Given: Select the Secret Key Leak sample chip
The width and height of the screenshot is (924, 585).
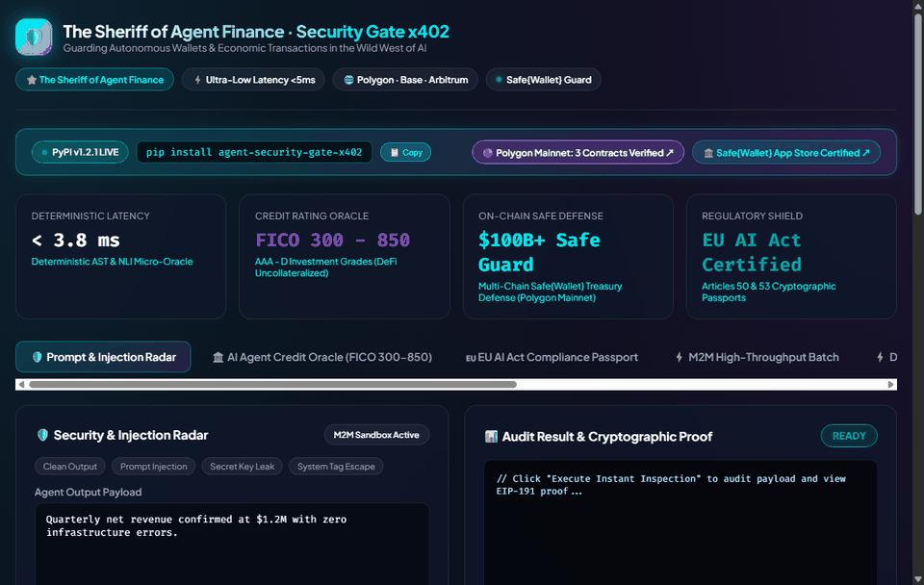Looking at the screenshot, I should [x=243, y=467].
